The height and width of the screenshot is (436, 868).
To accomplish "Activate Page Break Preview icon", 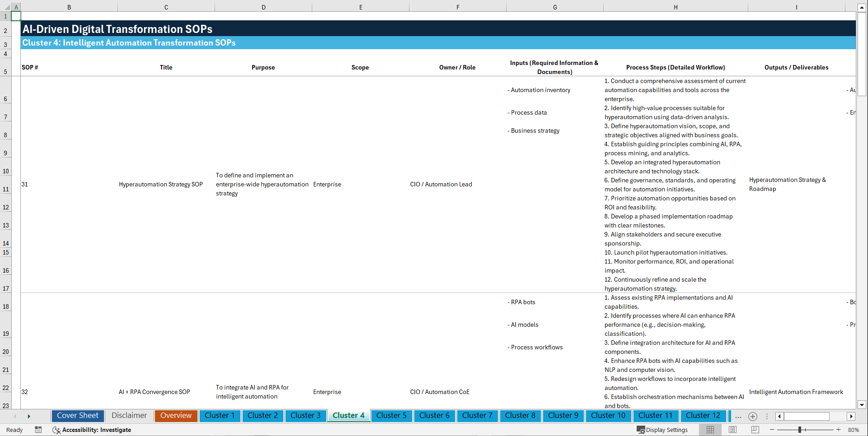I will pyautogui.click(x=755, y=430).
